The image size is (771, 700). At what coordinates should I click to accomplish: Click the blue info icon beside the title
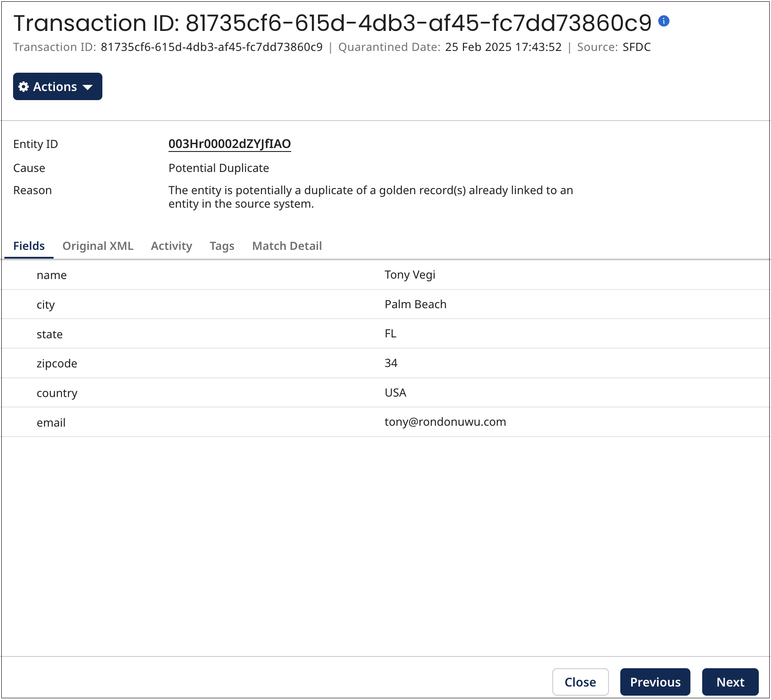click(663, 21)
